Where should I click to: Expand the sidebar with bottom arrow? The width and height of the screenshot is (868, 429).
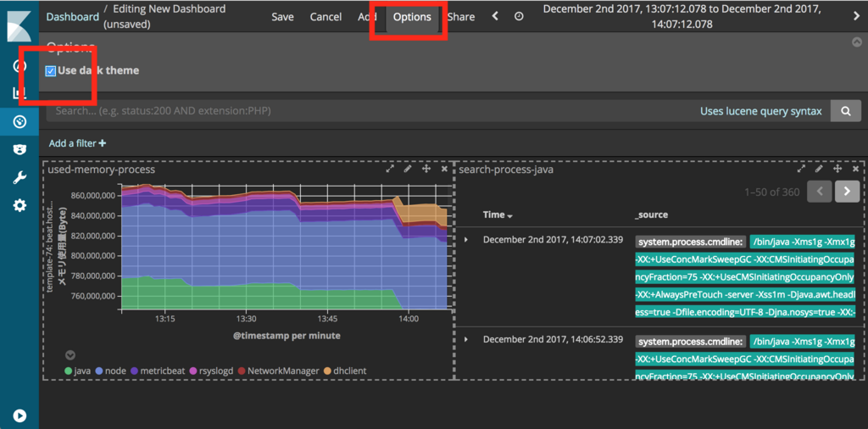pyautogui.click(x=19, y=415)
